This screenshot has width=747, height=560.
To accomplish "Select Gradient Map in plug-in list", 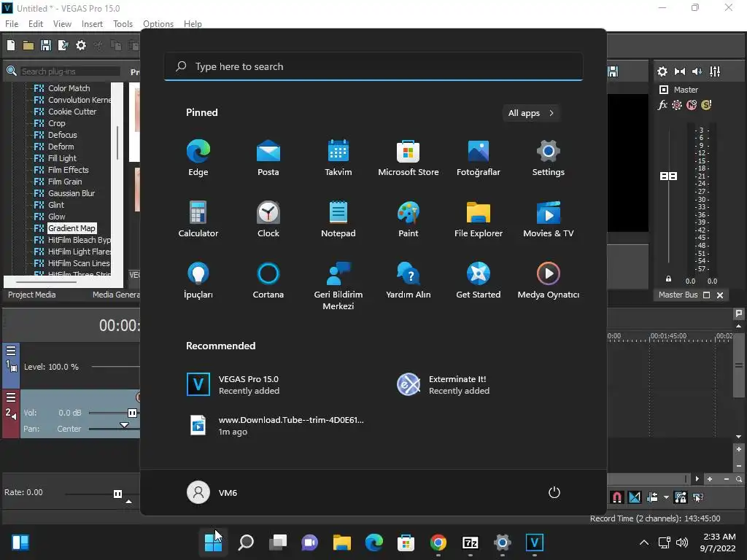I will click(71, 228).
